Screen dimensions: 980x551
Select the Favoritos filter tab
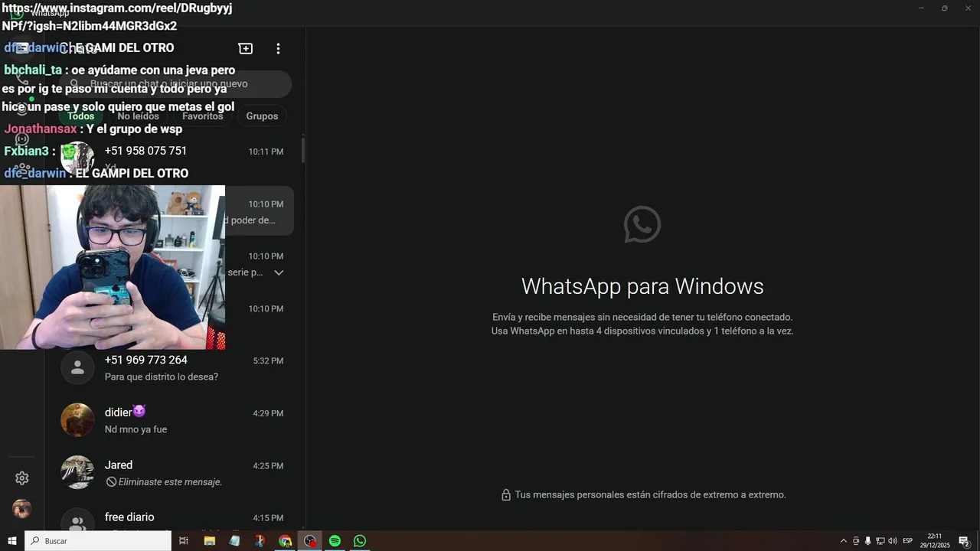[203, 116]
